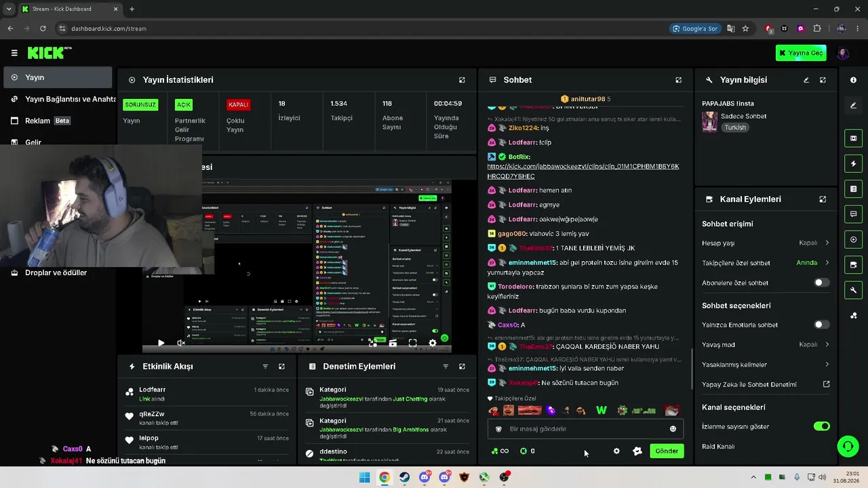Bookmark this page with the star icon
868x488 pixels.
(x=745, y=28)
